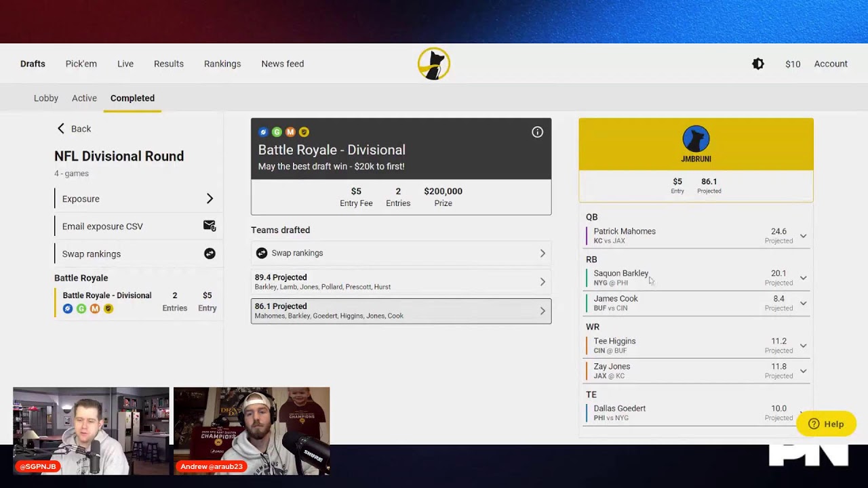Image resolution: width=868 pixels, height=488 pixels.
Task: Open the Swap rankings row arrow
Action: click(x=542, y=253)
